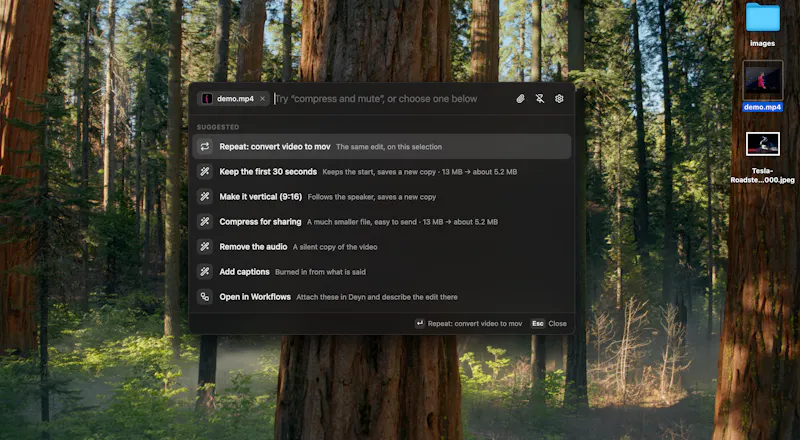Click "Follows the speaker, saves a new copy" text

(372, 197)
